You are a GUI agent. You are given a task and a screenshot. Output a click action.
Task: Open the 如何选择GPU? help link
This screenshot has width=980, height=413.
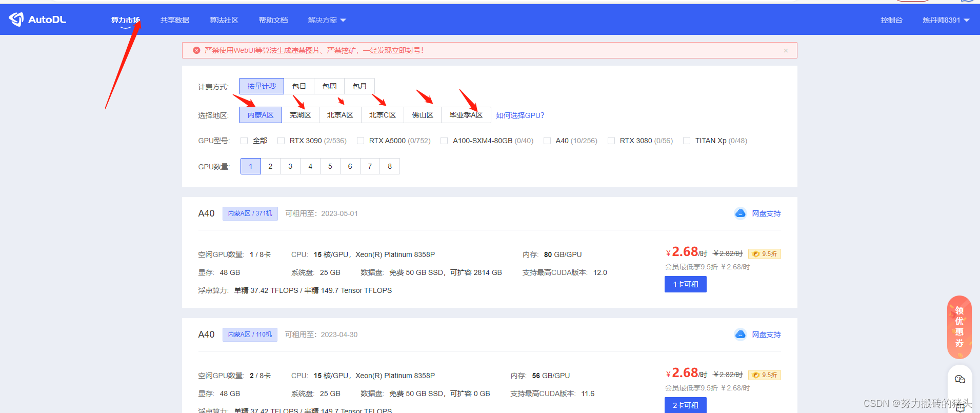pos(520,115)
